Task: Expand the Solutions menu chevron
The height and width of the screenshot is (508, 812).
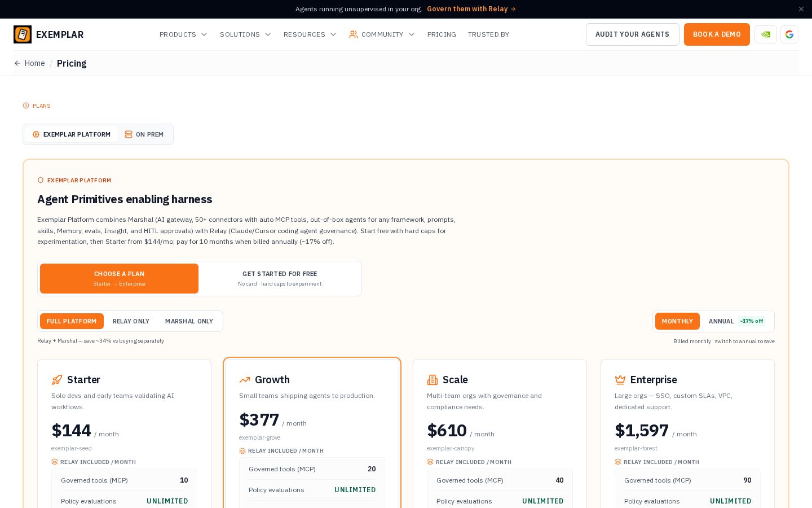Action: tap(268, 34)
